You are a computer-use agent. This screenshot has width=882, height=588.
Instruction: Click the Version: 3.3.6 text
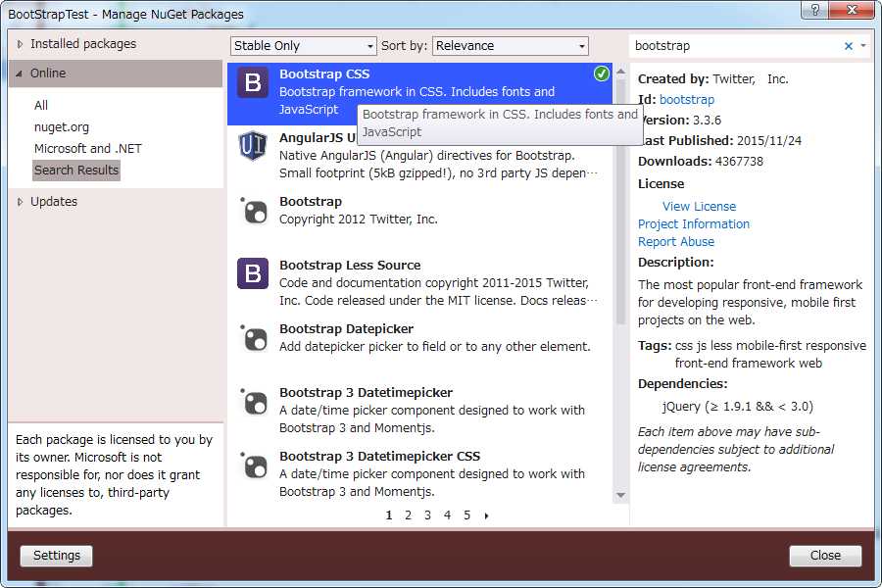point(682,121)
